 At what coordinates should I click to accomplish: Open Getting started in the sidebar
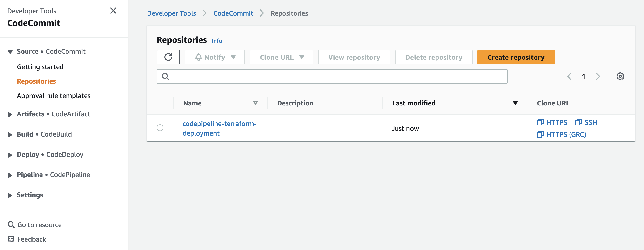40,67
